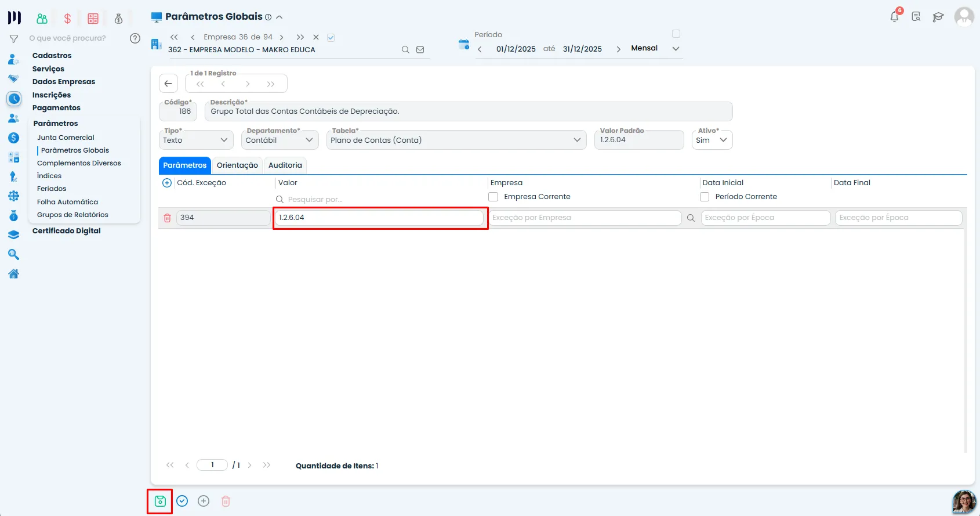Click the Pesquisar por search field
The image size is (980, 516).
380,200
